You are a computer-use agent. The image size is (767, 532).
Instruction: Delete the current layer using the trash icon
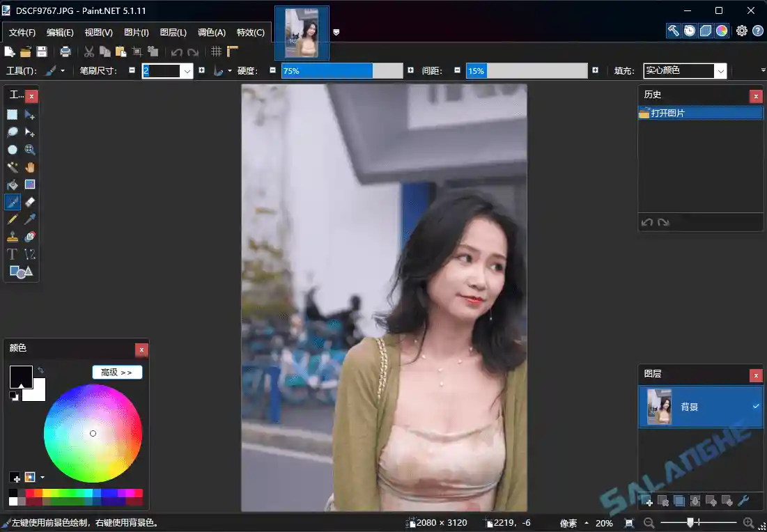[663, 501]
